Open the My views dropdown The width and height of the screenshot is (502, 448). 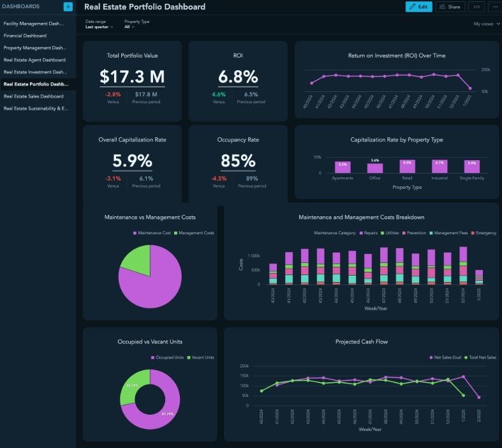click(x=485, y=24)
